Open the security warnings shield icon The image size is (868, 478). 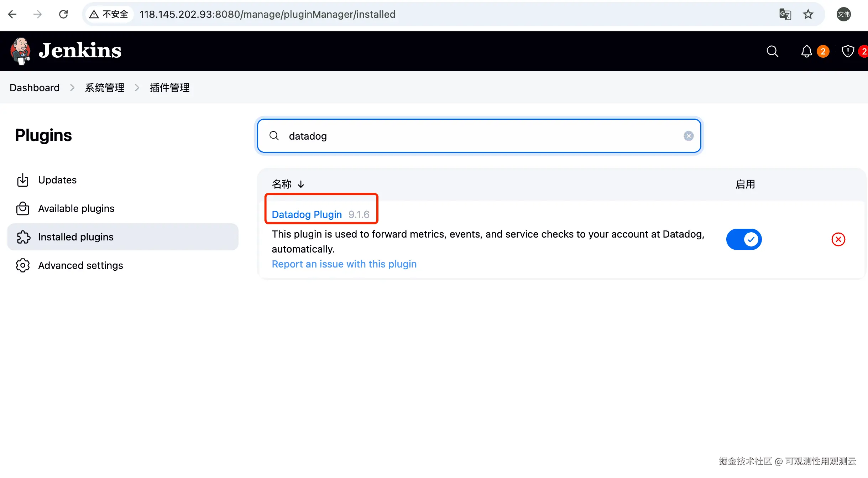[848, 51]
